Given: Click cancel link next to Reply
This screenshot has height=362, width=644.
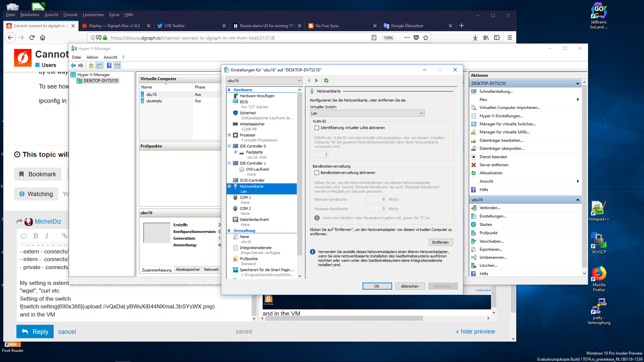Looking at the screenshot, I should [67, 331].
